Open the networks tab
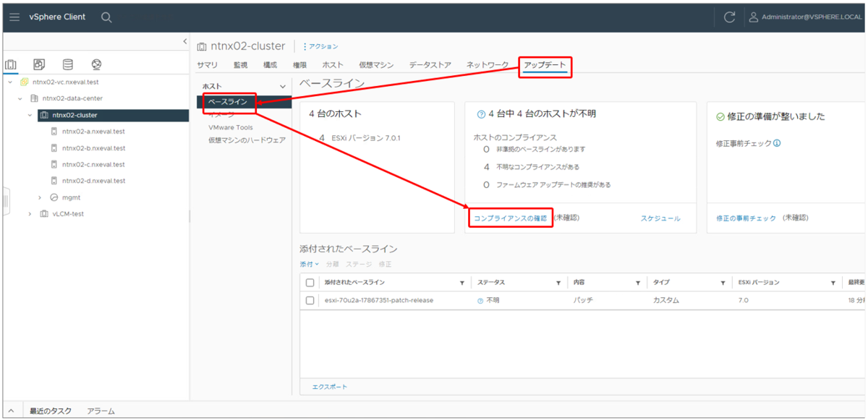868x420 pixels. (488, 65)
